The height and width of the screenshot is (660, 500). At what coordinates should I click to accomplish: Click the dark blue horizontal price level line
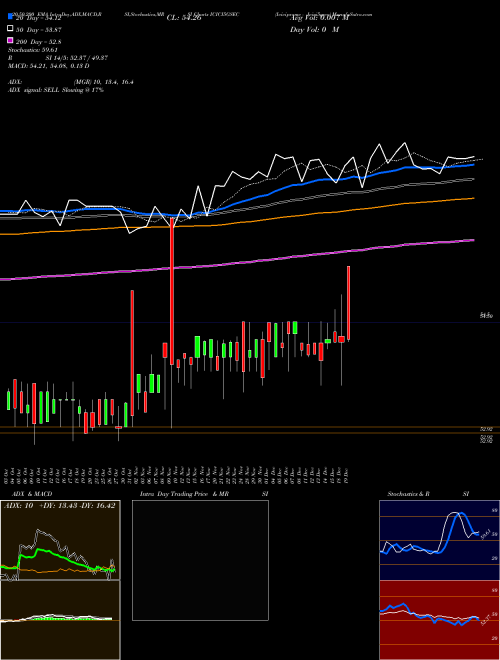[x=250, y=322]
